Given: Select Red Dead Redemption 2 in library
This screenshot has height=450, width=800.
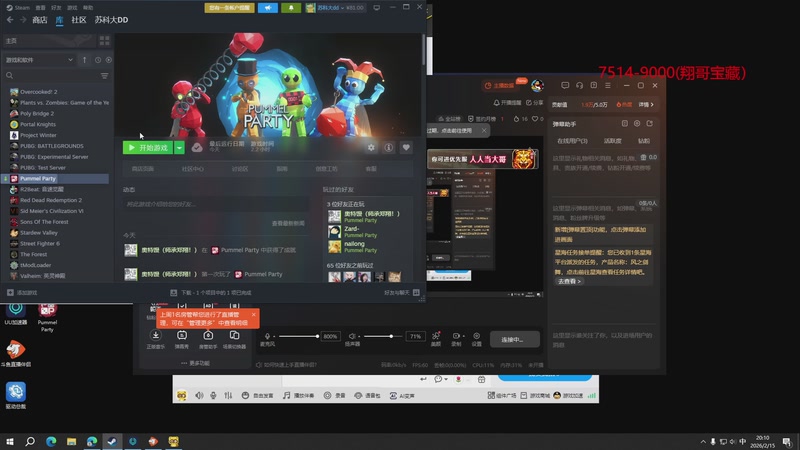Looking at the screenshot, I should coord(51,200).
